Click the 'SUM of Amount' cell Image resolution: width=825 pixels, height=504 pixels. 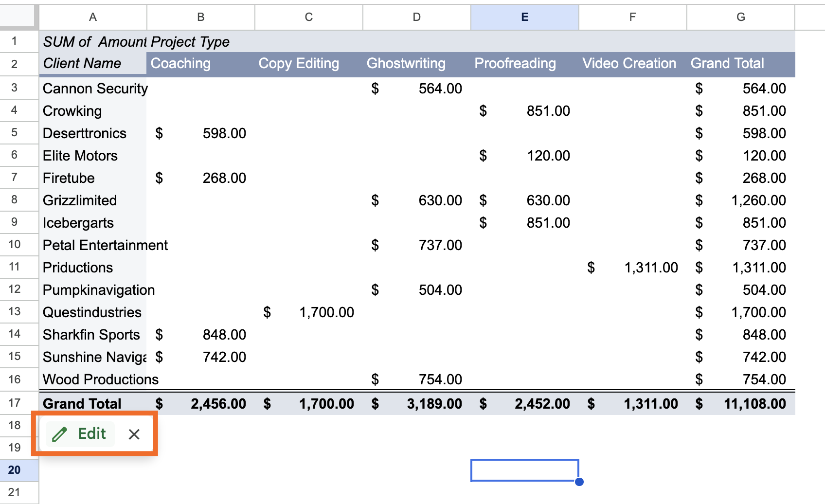coord(93,41)
